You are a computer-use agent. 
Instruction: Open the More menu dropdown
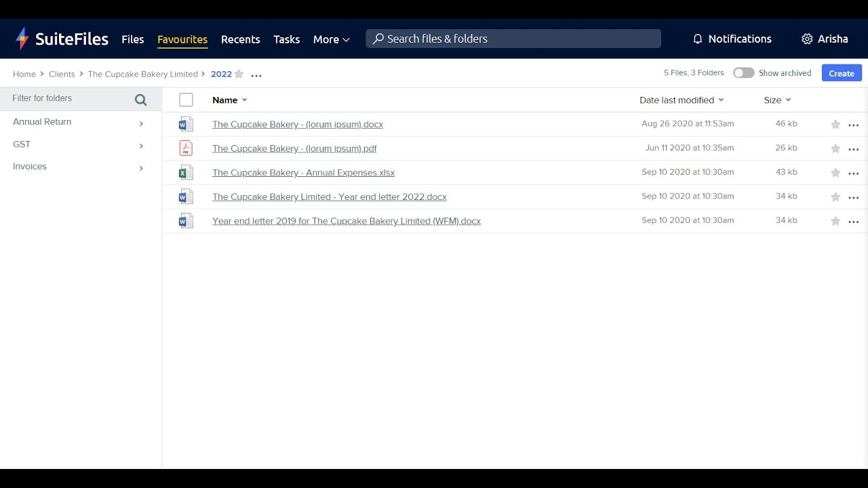pyautogui.click(x=331, y=39)
